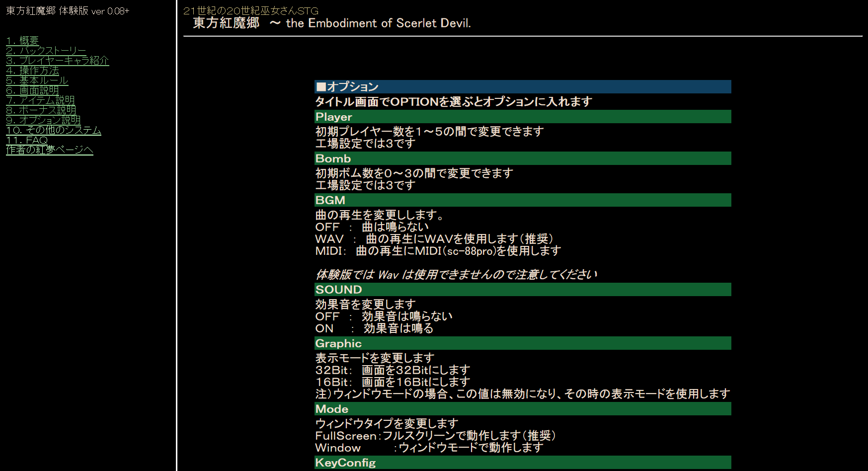This screenshot has height=471, width=868.
Task: Click the line 表示モードを変更します
Action: 375,358
